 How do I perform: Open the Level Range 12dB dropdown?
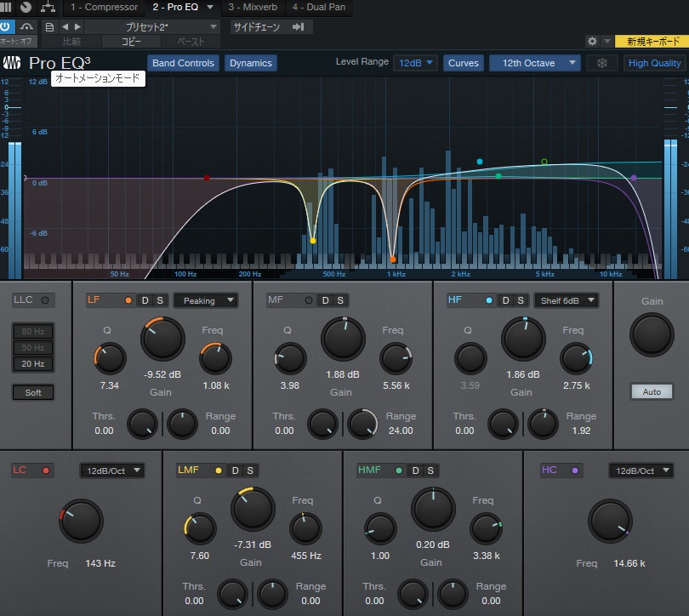click(416, 63)
